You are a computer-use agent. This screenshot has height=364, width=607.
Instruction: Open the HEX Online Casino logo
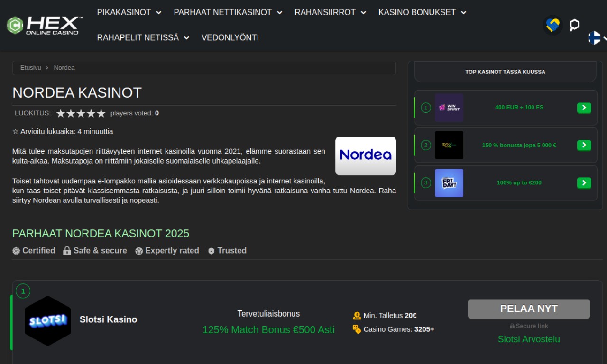[45, 25]
